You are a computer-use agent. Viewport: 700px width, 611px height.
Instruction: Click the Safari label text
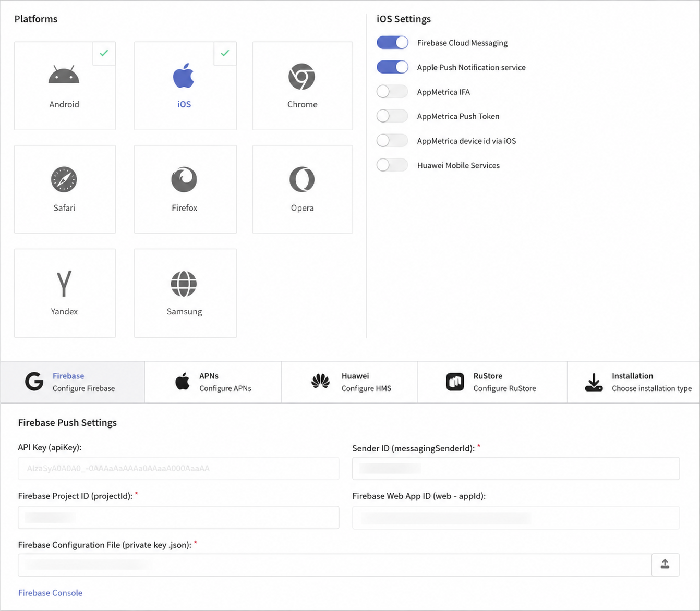[x=64, y=208]
